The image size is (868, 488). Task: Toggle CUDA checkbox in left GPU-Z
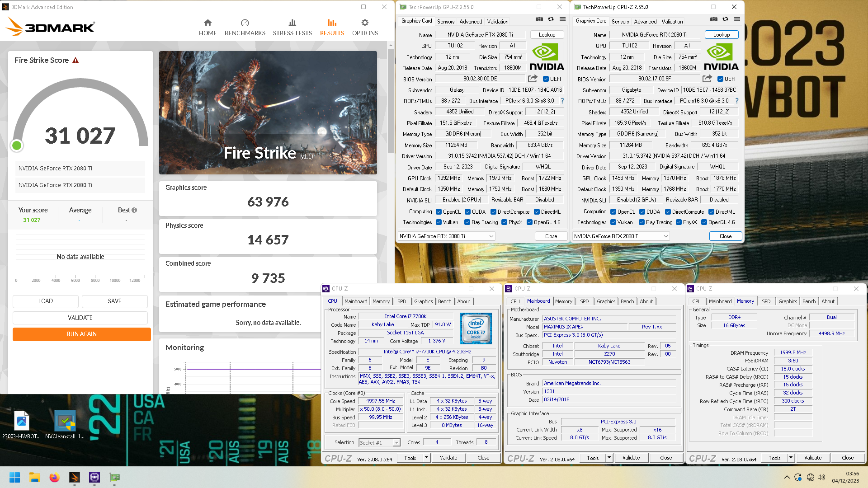[x=467, y=212]
